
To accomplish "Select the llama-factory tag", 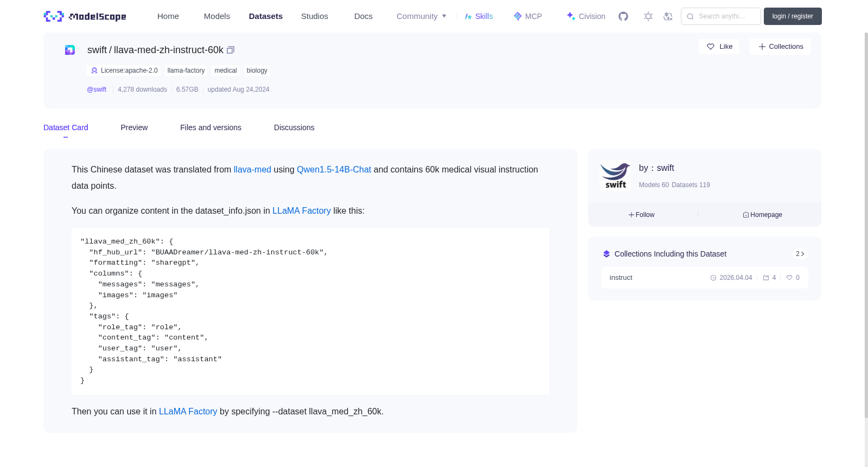I will click(186, 71).
